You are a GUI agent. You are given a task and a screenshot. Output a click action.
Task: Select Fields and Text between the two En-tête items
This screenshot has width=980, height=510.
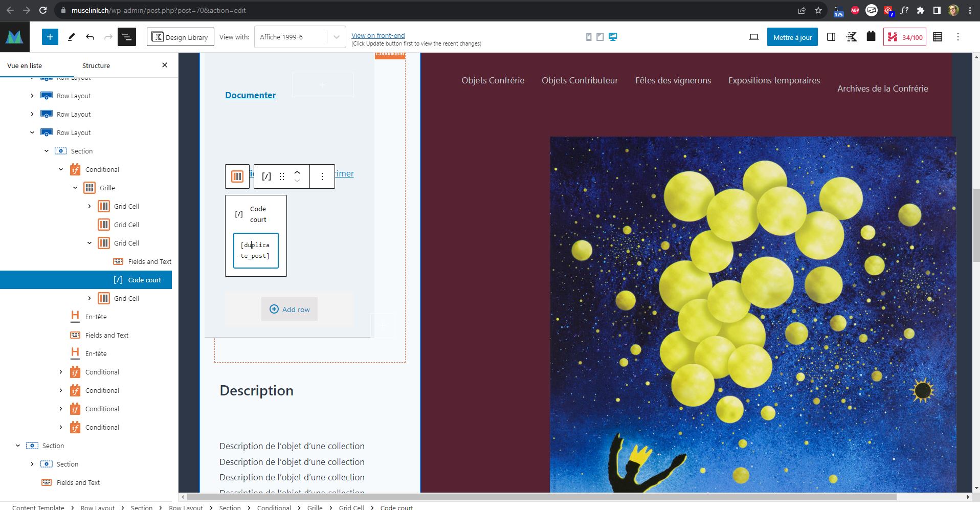click(x=106, y=335)
